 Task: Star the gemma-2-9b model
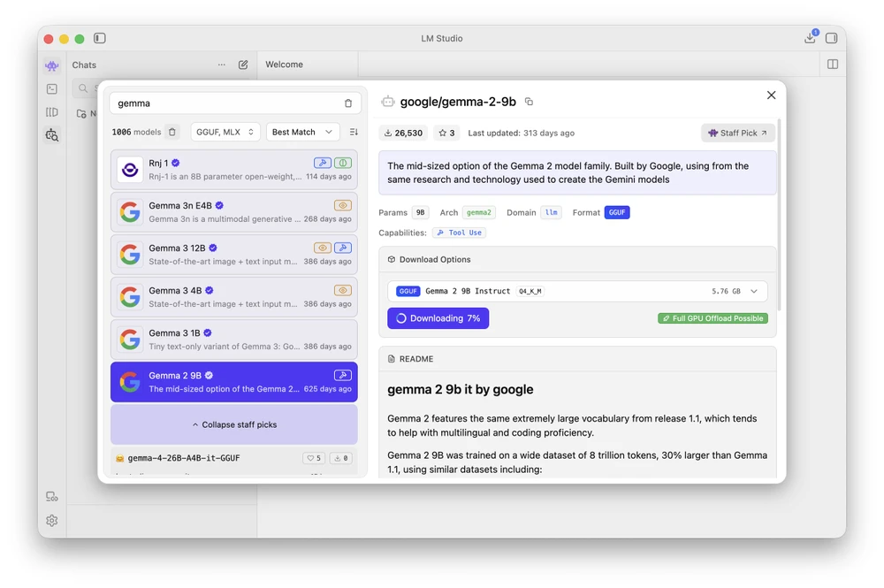pos(446,133)
